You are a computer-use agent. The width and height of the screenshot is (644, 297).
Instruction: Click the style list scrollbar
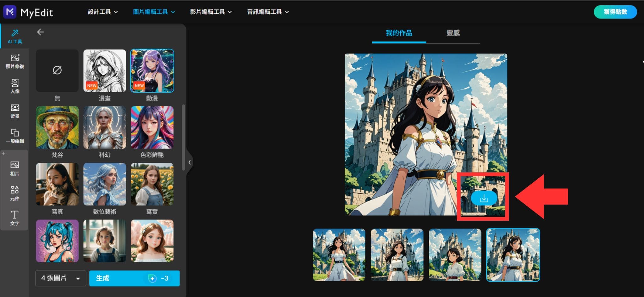coord(183,138)
